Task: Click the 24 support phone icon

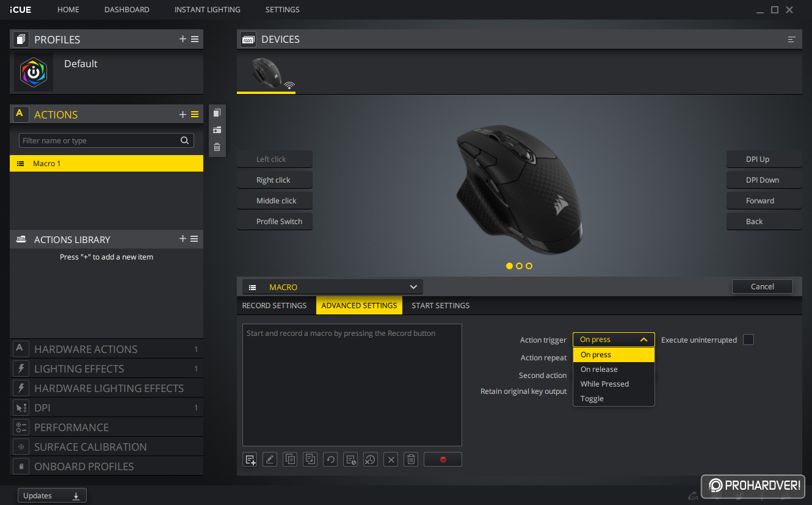Action: pyautogui.click(x=693, y=495)
